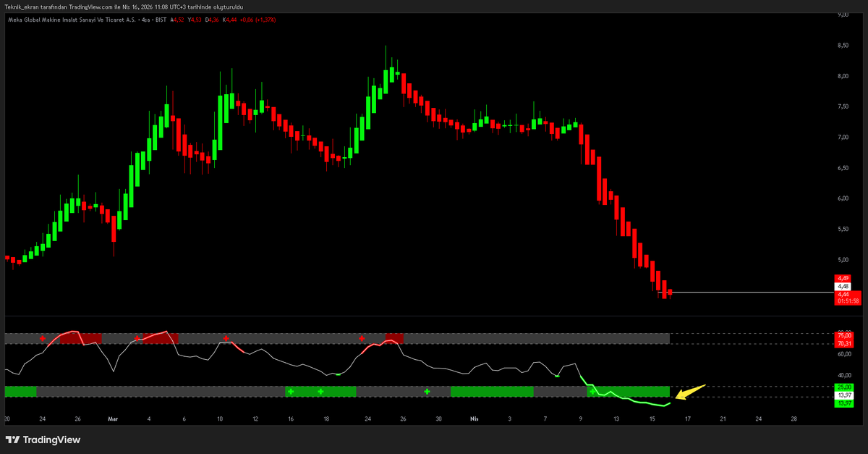This screenshot has width=868, height=454.
Task: Click the 16 date label on time axis
Action: (x=291, y=419)
